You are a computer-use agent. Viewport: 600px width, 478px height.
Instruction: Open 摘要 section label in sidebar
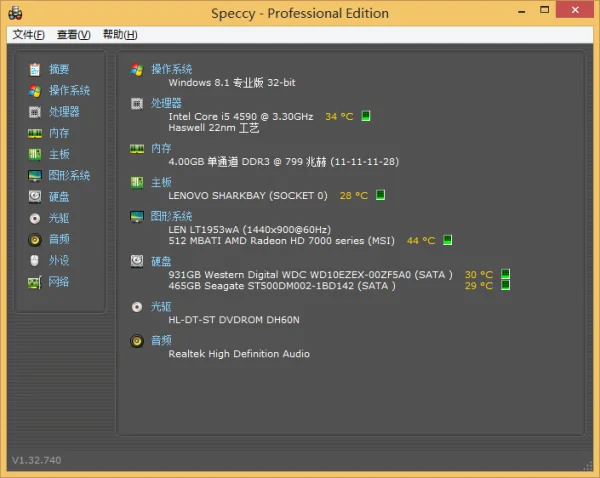pos(59,69)
